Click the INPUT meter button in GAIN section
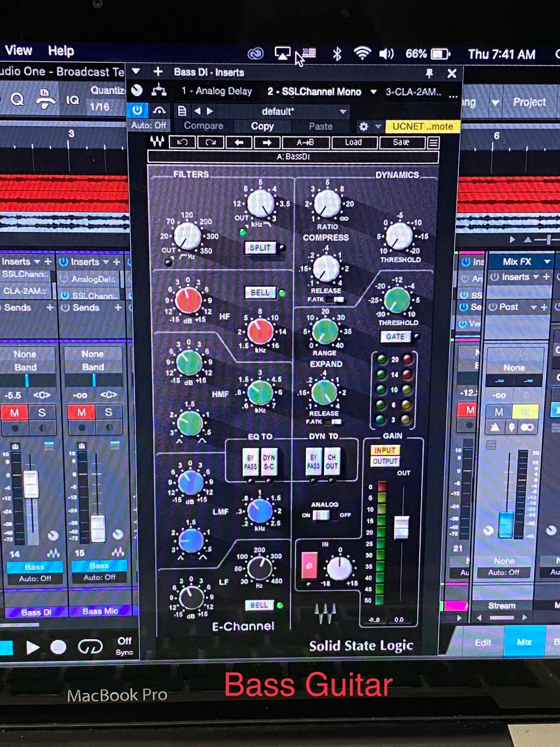The height and width of the screenshot is (747, 560). [385, 450]
